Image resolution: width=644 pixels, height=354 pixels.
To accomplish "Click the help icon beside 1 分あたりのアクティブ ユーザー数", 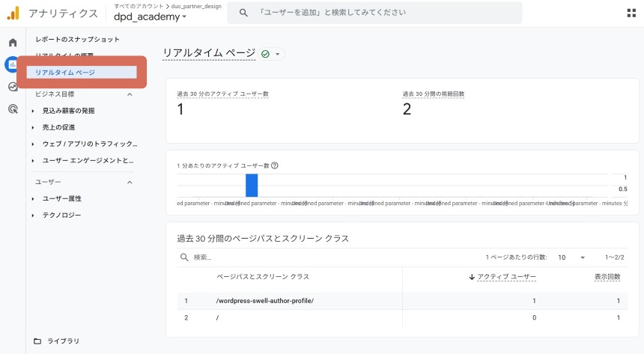I will point(275,165).
